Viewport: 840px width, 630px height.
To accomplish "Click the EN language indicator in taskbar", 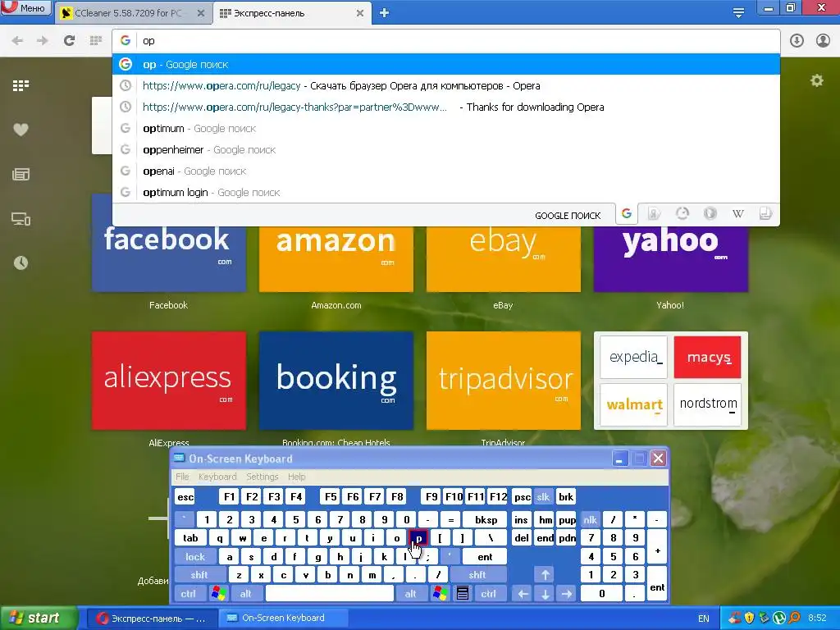I will click(703, 619).
